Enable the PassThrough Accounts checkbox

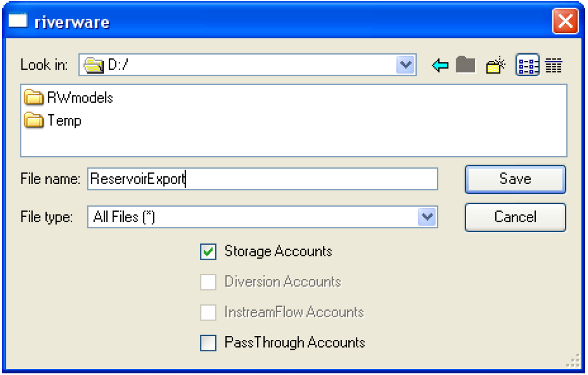pyautogui.click(x=208, y=343)
